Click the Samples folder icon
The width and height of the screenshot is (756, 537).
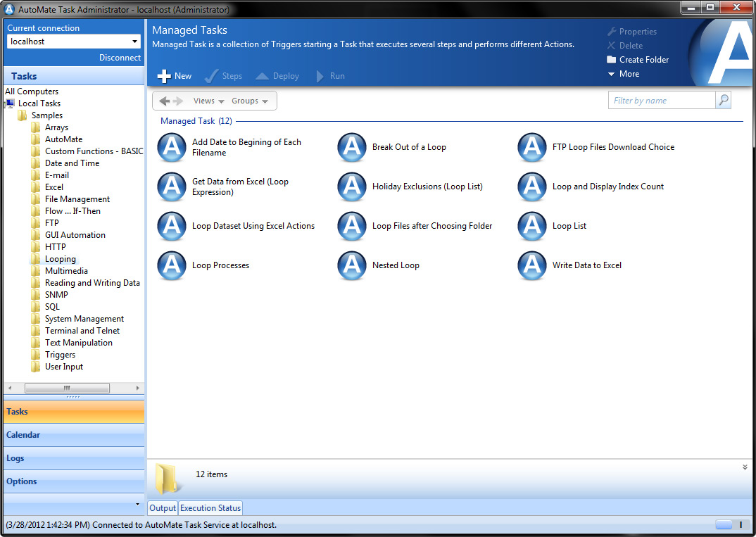pos(23,115)
